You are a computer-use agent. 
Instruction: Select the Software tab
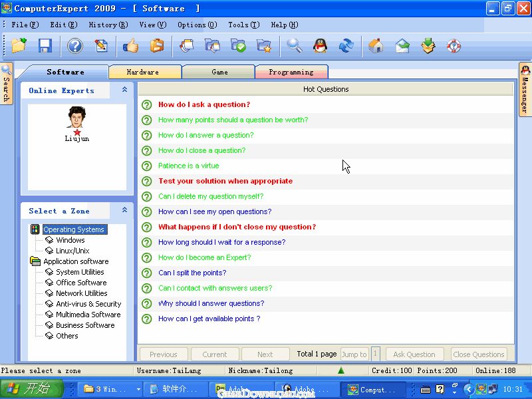tap(65, 72)
